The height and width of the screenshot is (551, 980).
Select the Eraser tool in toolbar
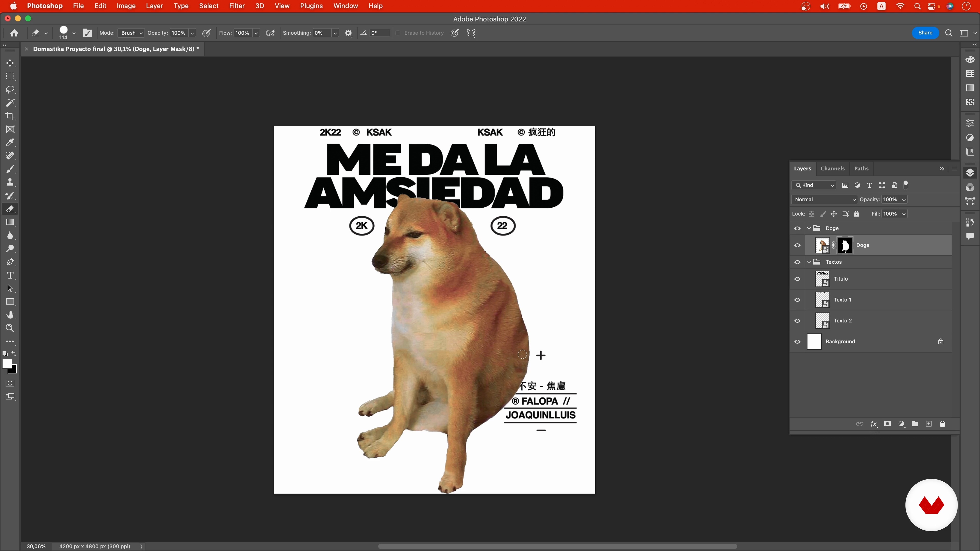(10, 209)
